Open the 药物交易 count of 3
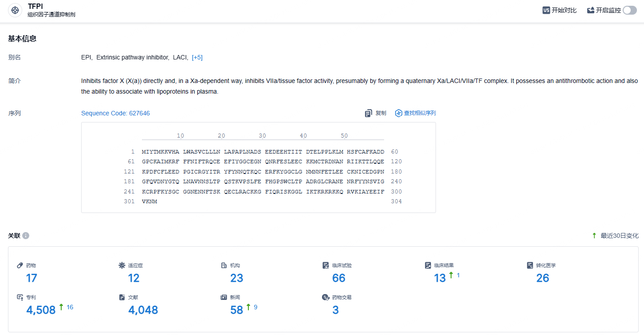 (336, 310)
